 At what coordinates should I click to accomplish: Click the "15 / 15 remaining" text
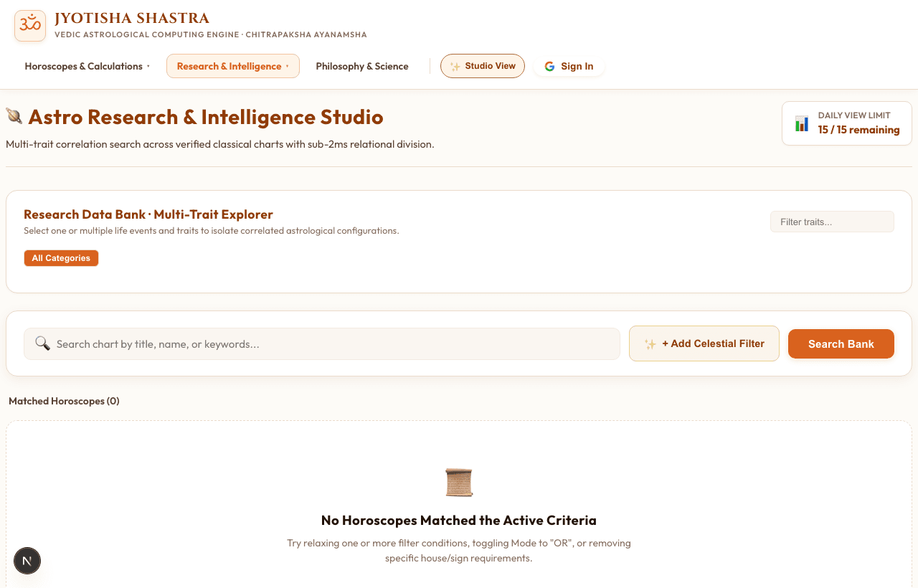[x=858, y=130]
